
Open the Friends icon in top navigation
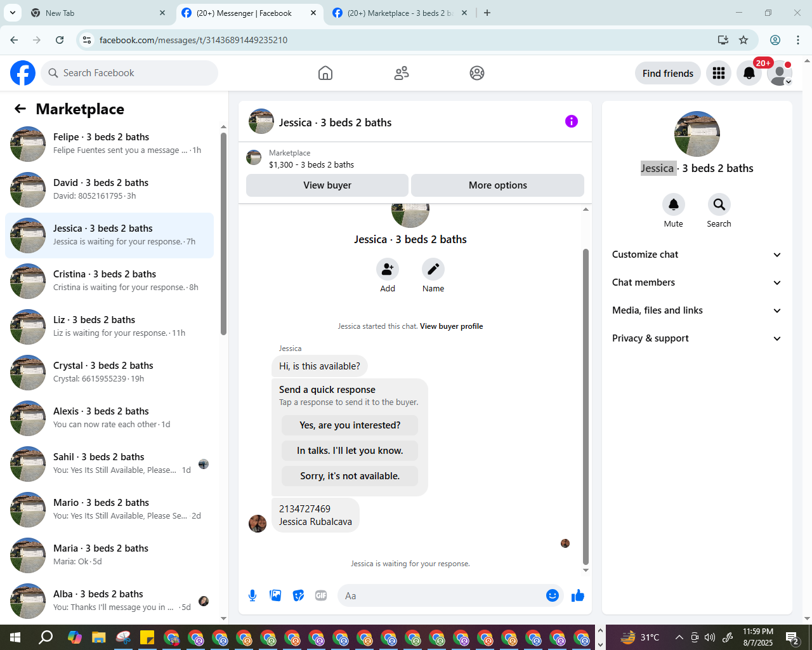(402, 73)
